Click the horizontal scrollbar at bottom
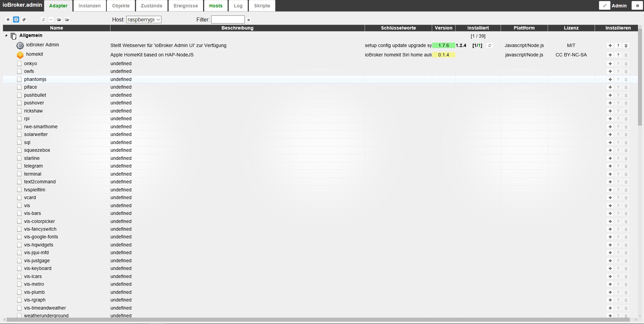644x324 pixels. [318, 320]
